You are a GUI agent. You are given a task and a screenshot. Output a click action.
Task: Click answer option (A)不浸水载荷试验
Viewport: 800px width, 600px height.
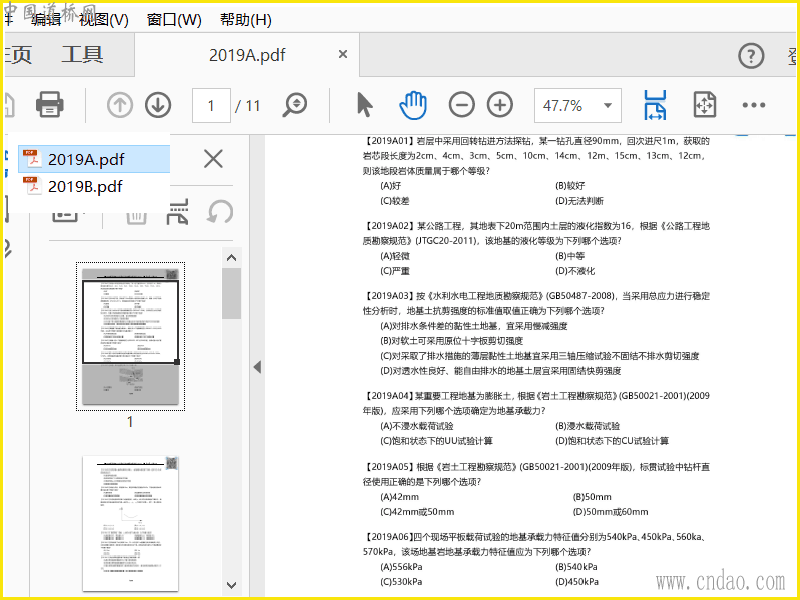(417, 426)
